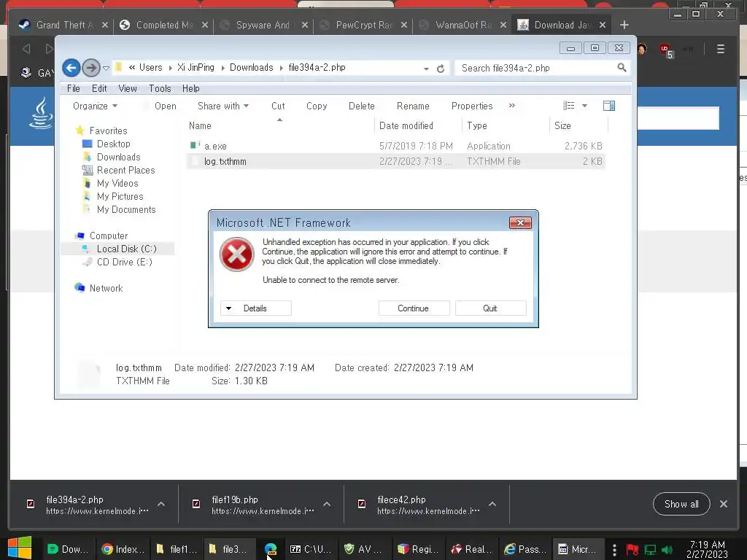This screenshot has height=560, width=747.
Task: Click the Windows Start button
Action: 19,548
